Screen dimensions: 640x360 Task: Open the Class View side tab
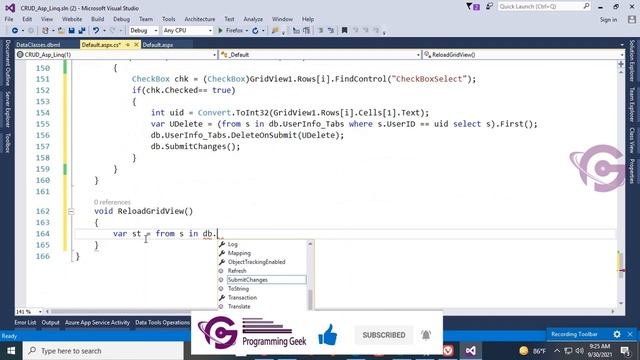pos(632,140)
